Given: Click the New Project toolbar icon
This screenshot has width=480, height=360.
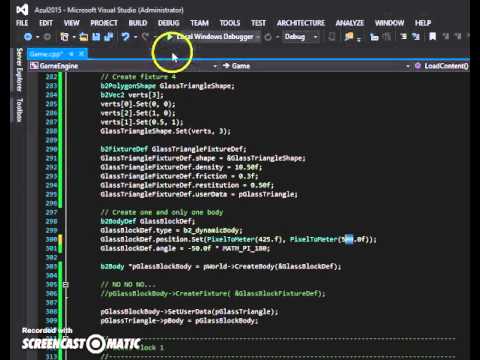Looking at the screenshot, I should coord(64,37).
